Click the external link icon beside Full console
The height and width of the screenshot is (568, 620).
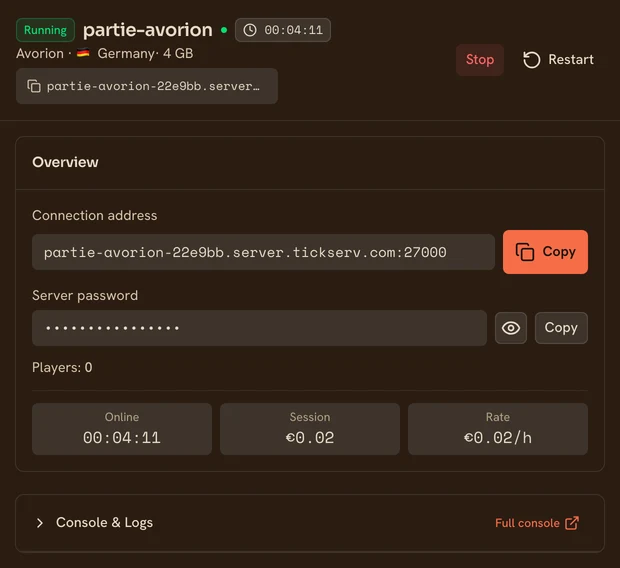coord(572,523)
